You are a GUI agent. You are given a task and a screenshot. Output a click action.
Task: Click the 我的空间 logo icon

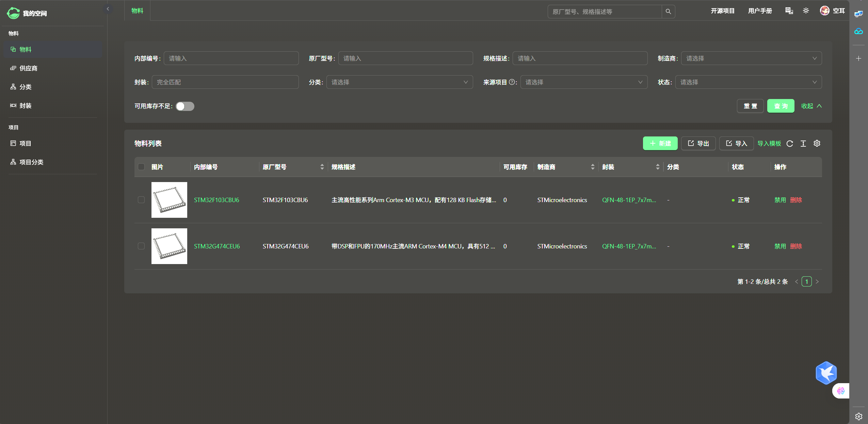[13, 13]
